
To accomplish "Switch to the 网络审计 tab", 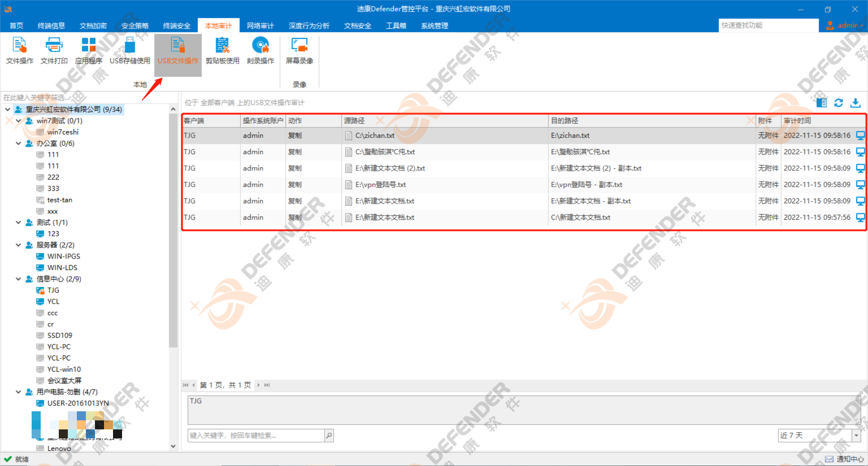I will pyautogui.click(x=260, y=26).
